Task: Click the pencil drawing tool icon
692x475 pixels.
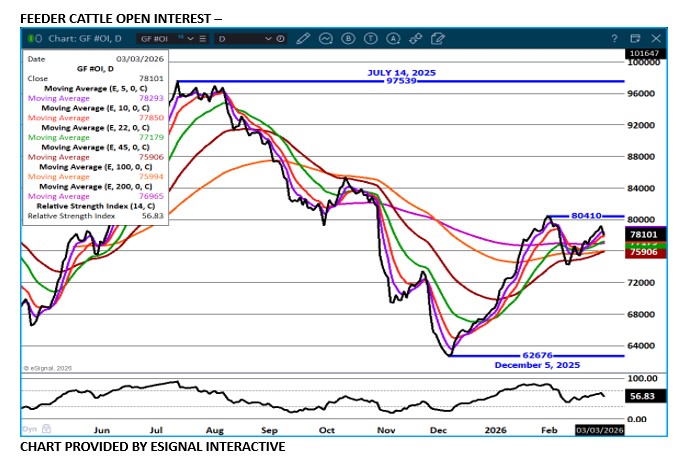Action: coord(304,38)
